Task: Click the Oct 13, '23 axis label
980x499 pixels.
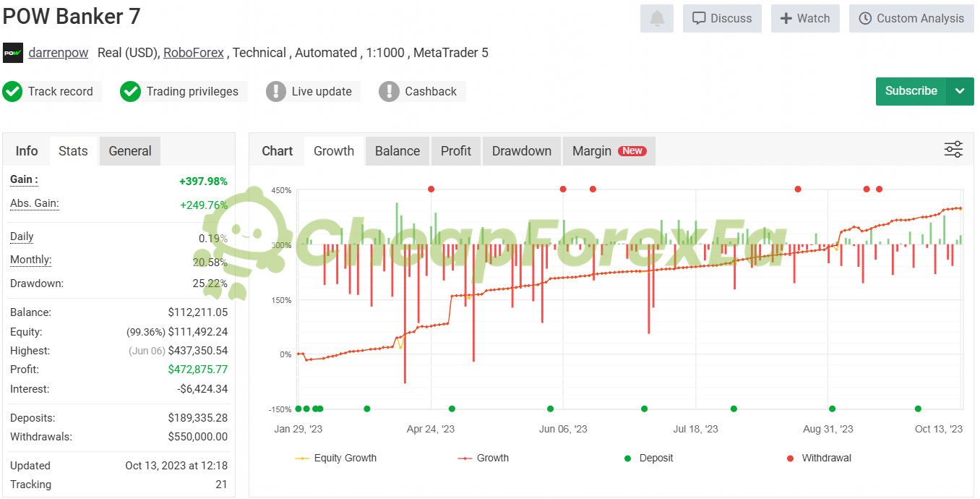Action: (x=939, y=429)
